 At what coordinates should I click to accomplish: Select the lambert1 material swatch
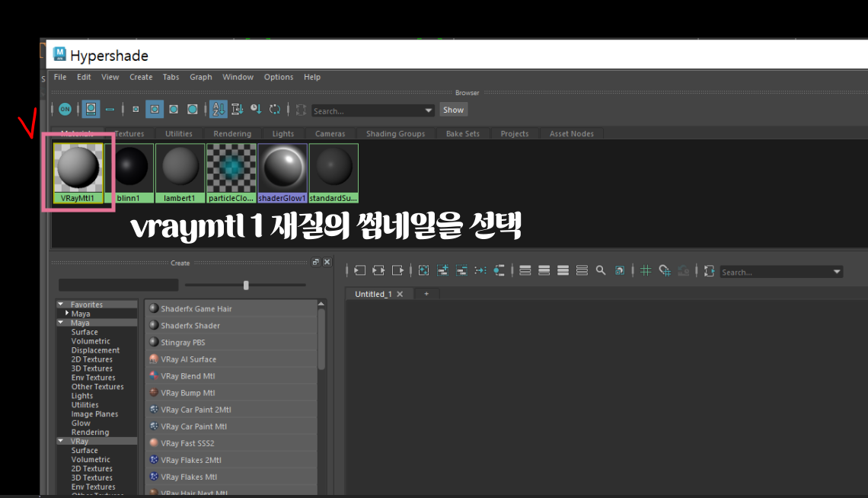click(180, 173)
